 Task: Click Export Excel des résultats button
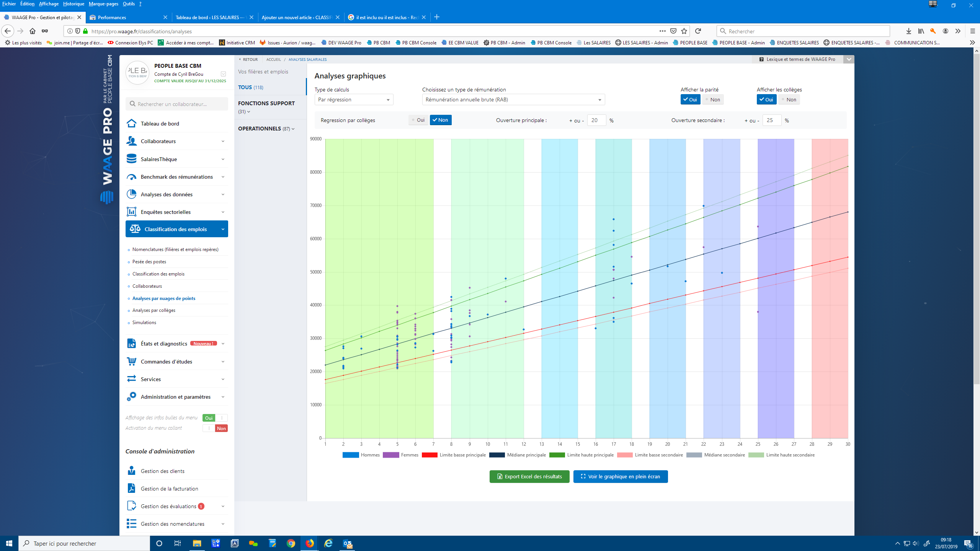coord(529,476)
